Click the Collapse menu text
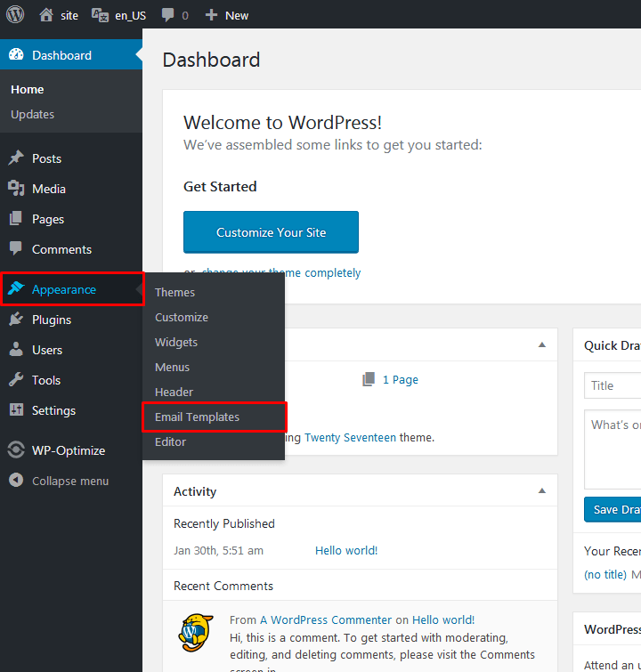 [x=70, y=482]
